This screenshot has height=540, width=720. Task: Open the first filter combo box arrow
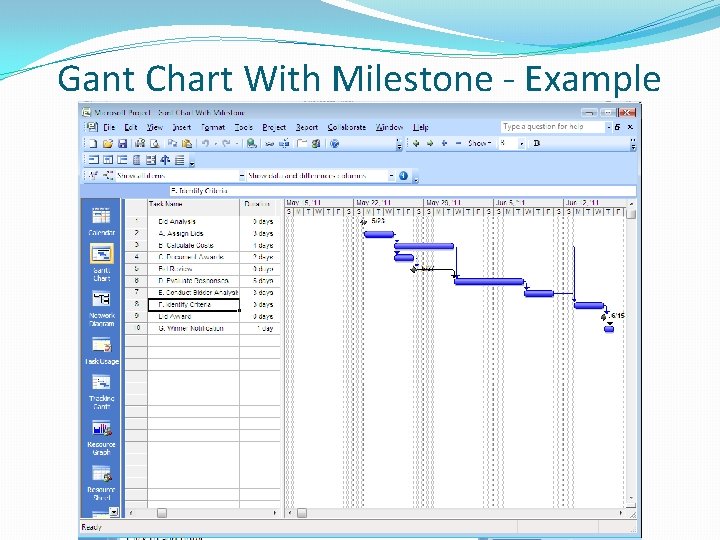point(242,176)
